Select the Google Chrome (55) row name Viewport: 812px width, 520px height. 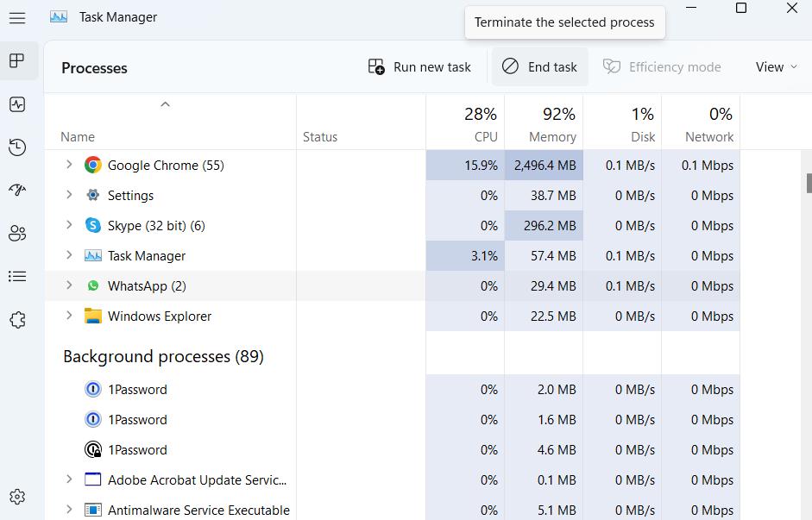coord(166,165)
